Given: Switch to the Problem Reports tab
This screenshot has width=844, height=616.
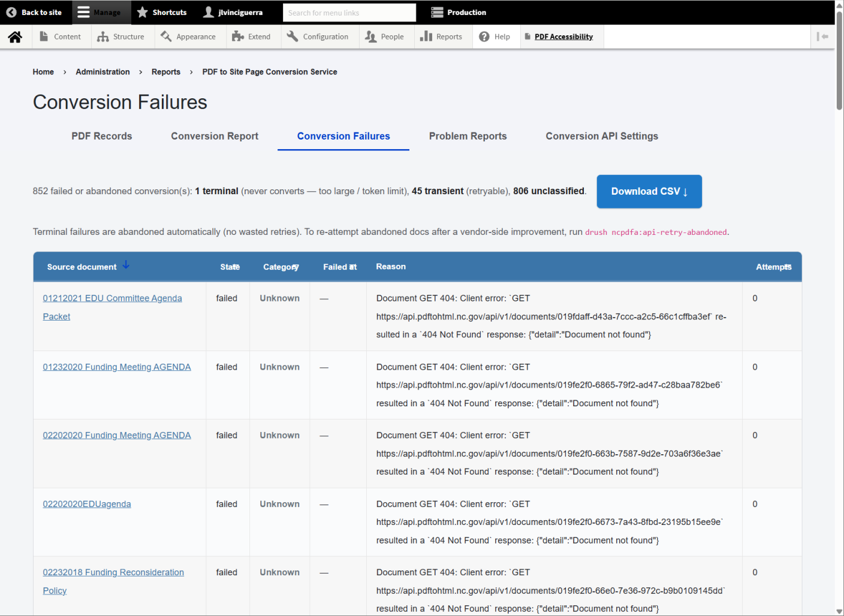Looking at the screenshot, I should pyautogui.click(x=468, y=136).
